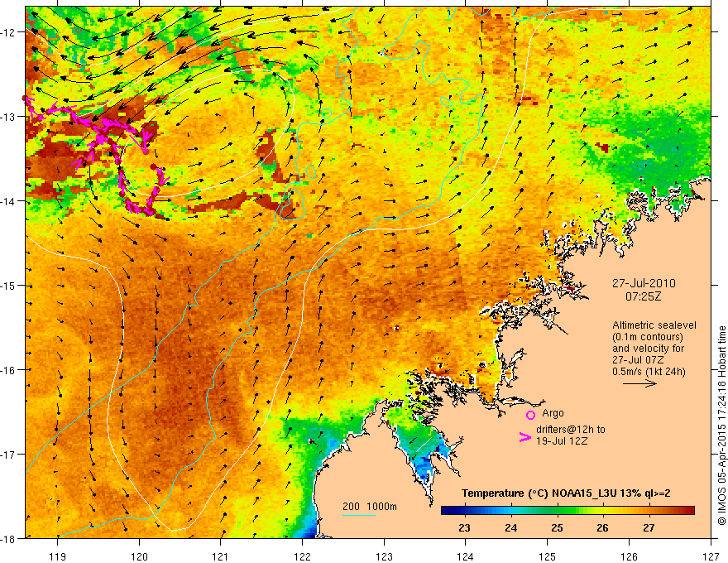Click the color bar value 26
This screenshot has width=728, height=563.
pyautogui.click(x=602, y=528)
